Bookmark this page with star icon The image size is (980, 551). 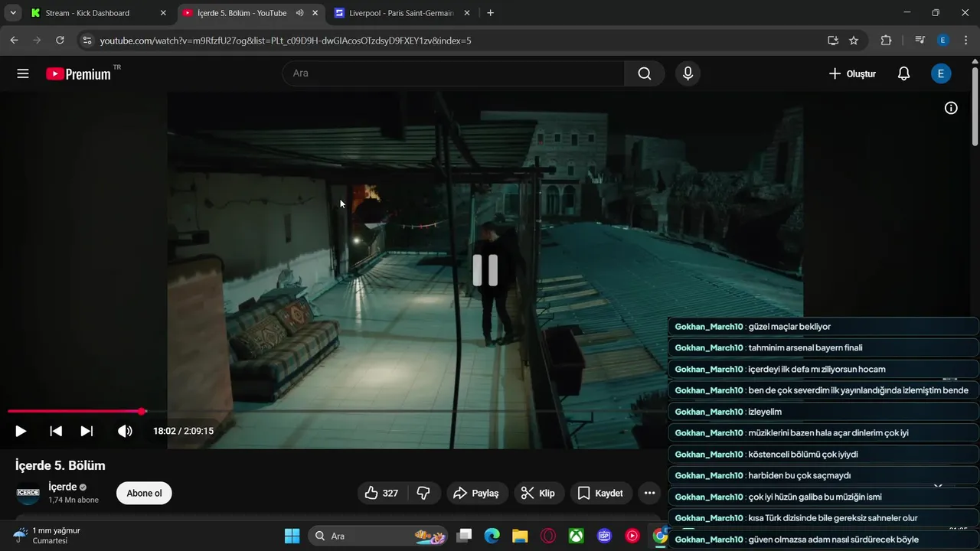pos(854,41)
